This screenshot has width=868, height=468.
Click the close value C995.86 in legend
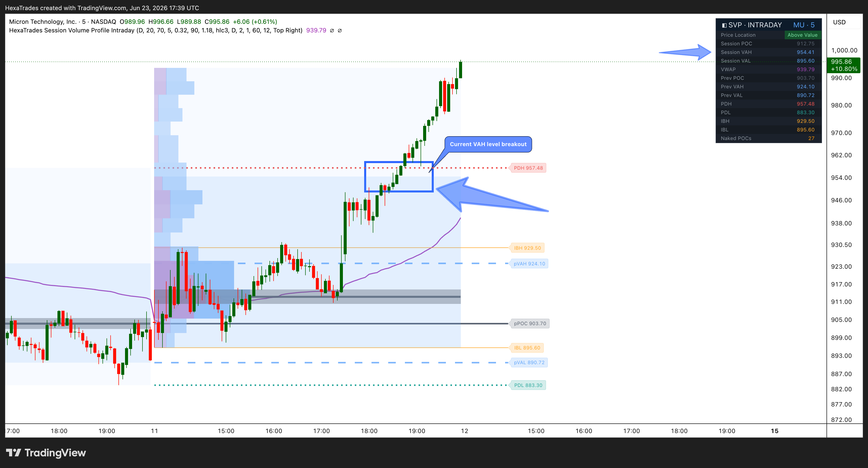pyautogui.click(x=217, y=22)
